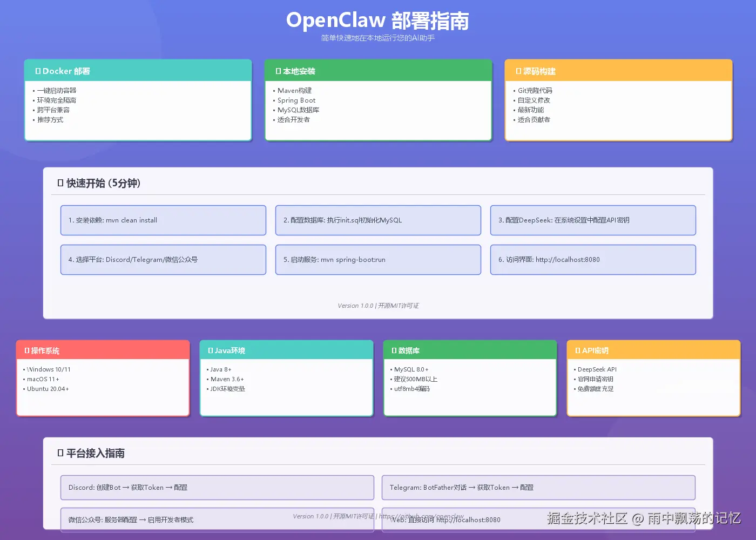
Task: Click the "OpenClaw 部署指南" main title
Action: (x=377, y=21)
